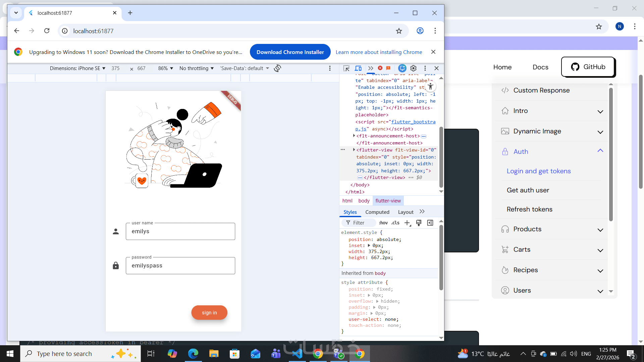Open Visual Studio Code from taskbar

(297, 354)
